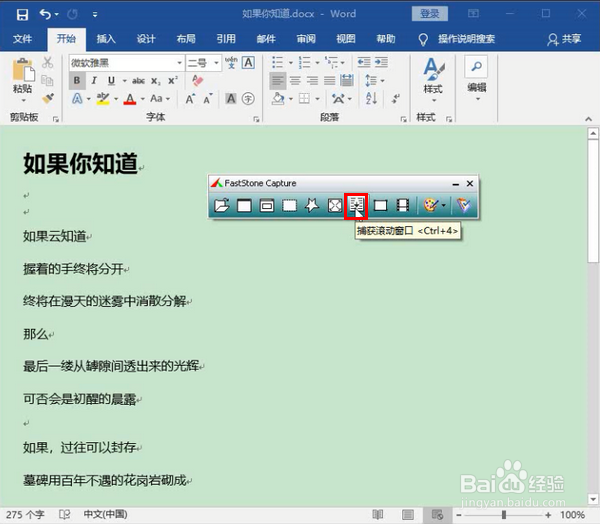
Task: Switch to the 设计 ribbon tab
Action: pyautogui.click(x=146, y=39)
